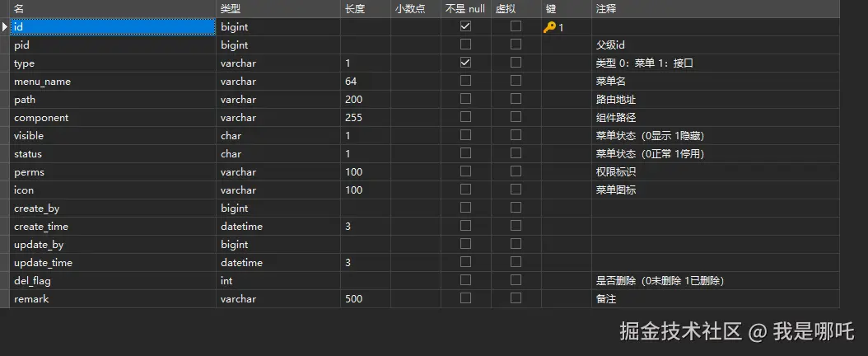
Task: Select the path field name cell
Action: click(x=113, y=99)
